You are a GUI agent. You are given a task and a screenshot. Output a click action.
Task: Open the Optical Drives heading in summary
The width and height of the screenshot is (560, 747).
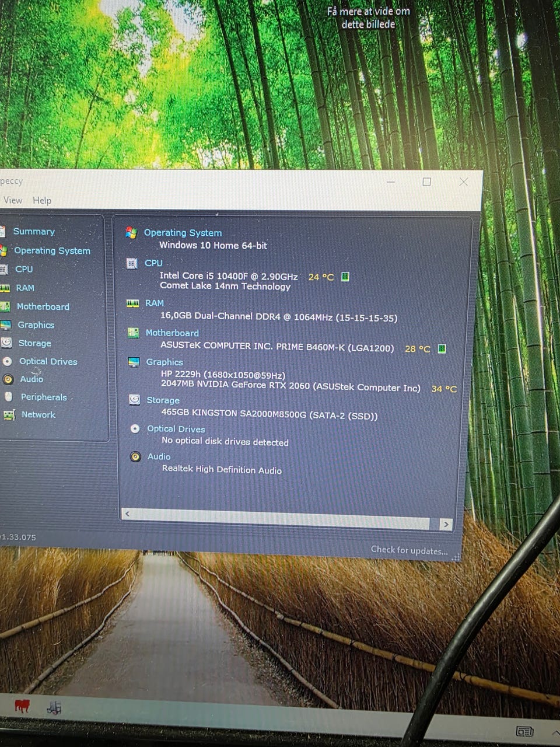coord(176,428)
